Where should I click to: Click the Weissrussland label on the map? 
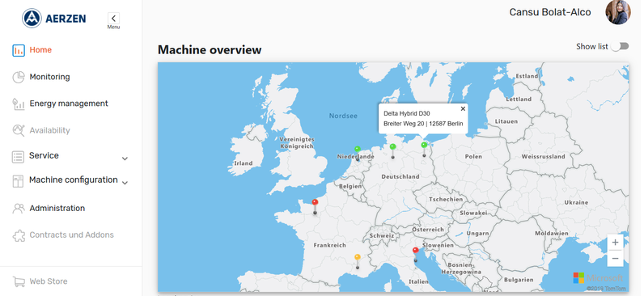(544, 156)
